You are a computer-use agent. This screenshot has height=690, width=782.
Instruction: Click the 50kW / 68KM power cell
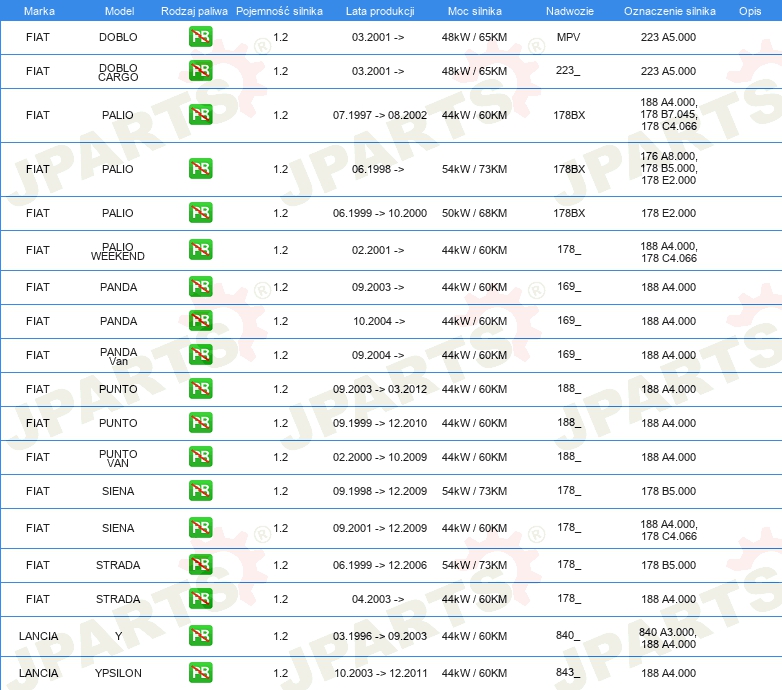click(x=474, y=213)
